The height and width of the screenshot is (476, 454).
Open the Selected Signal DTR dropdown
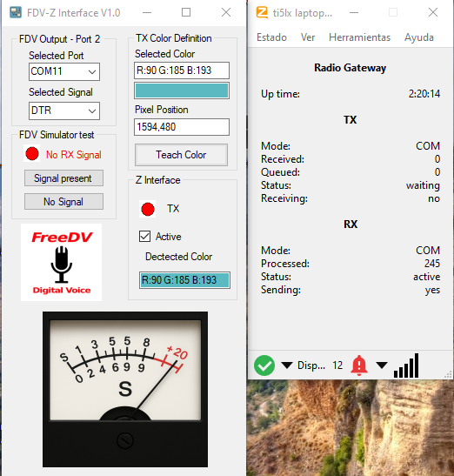pos(64,111)
